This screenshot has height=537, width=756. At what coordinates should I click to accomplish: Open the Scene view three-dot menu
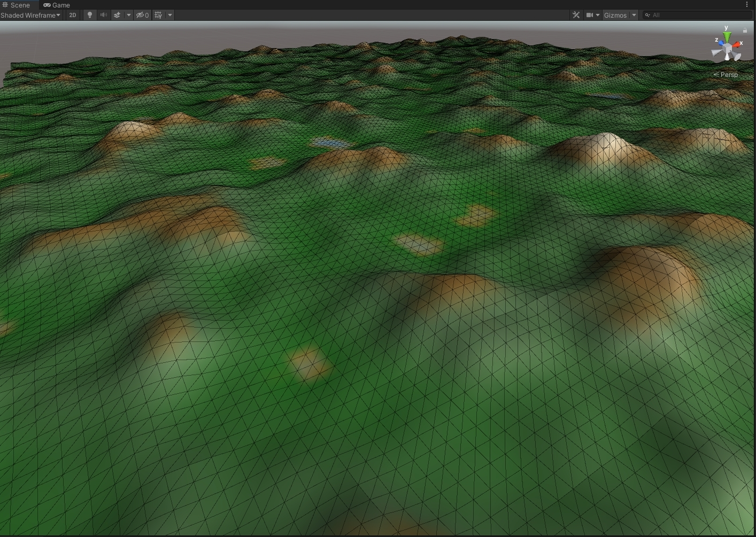(747, 4)
